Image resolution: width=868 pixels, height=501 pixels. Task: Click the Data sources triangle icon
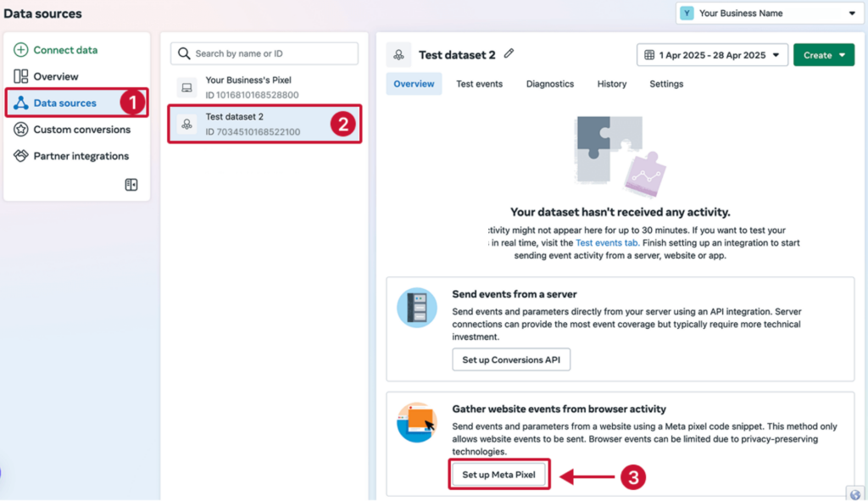pos(21,103)
